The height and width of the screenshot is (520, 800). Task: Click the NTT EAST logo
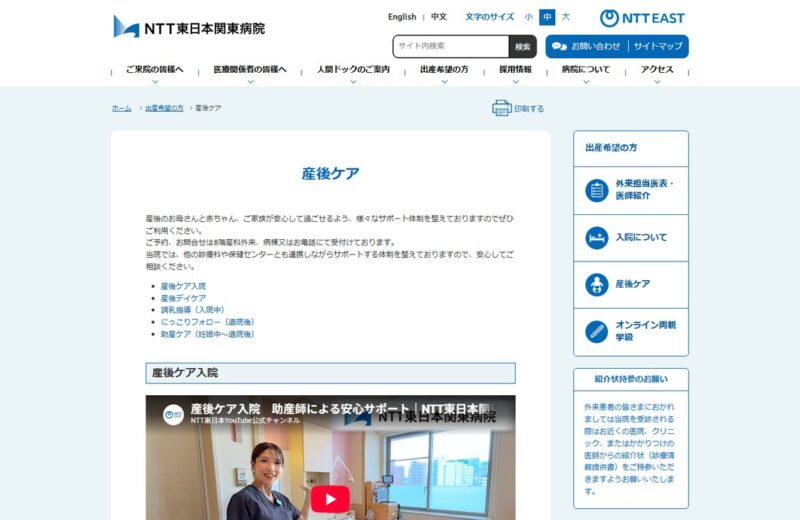point(642,18)
